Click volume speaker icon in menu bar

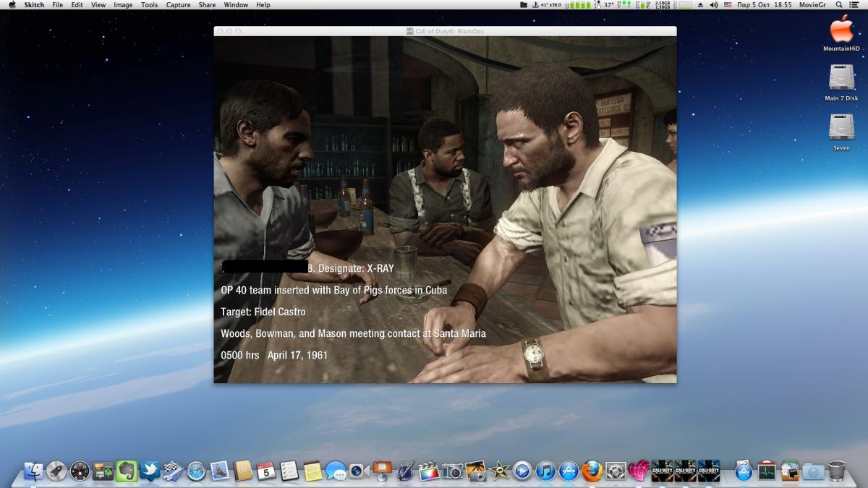click(714, 4)
